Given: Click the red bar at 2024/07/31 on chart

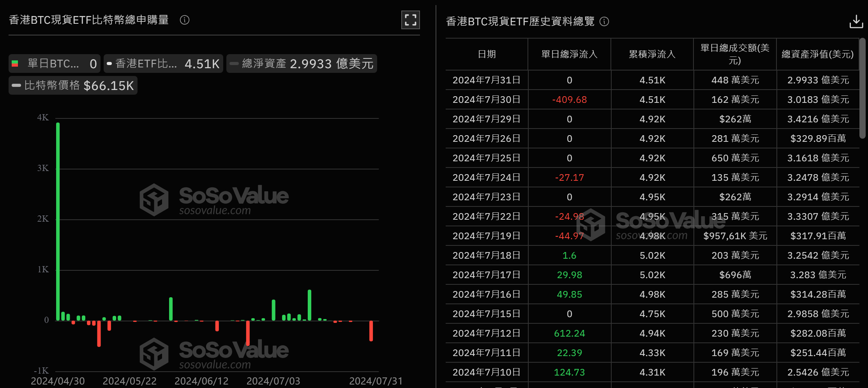Looking at the screenshot, I should 371,331.
